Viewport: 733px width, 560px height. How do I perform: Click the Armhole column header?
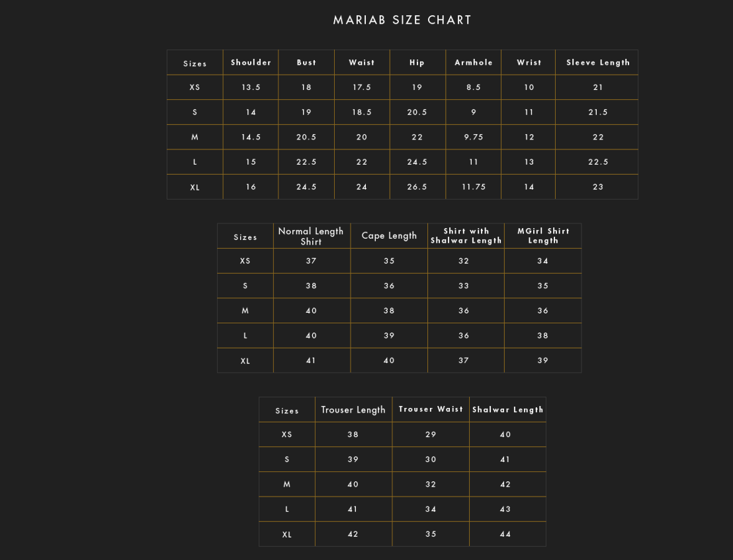tap(474, 63)
